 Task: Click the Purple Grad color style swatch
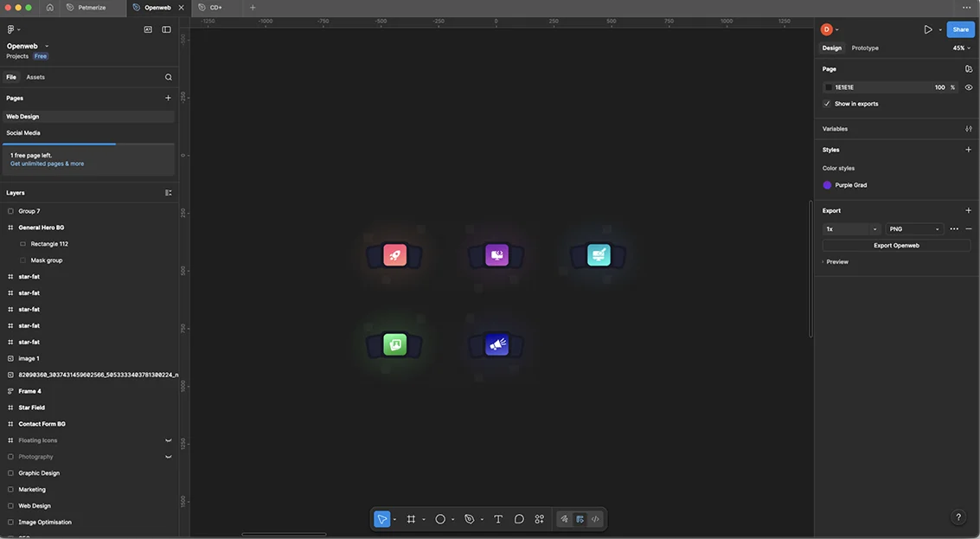click(828, 185)
